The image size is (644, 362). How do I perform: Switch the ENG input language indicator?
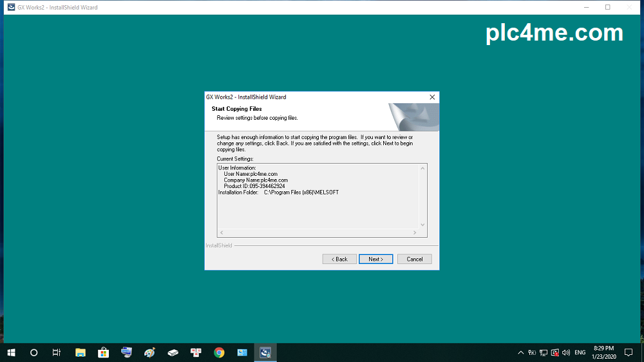click(x=580, y=352)
